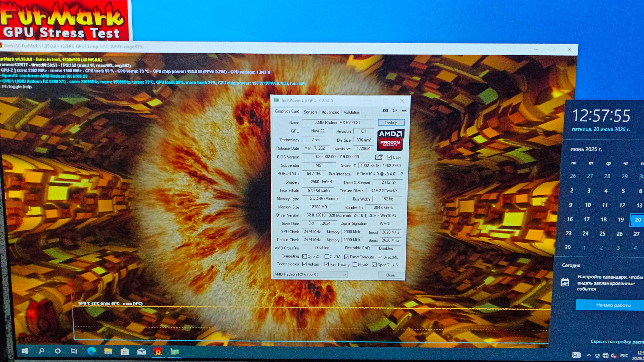This screenshot has width=644, height=362.
Task: Toggle the OpenGL 4.6 checkbox
Action: [x=374, y=265]
